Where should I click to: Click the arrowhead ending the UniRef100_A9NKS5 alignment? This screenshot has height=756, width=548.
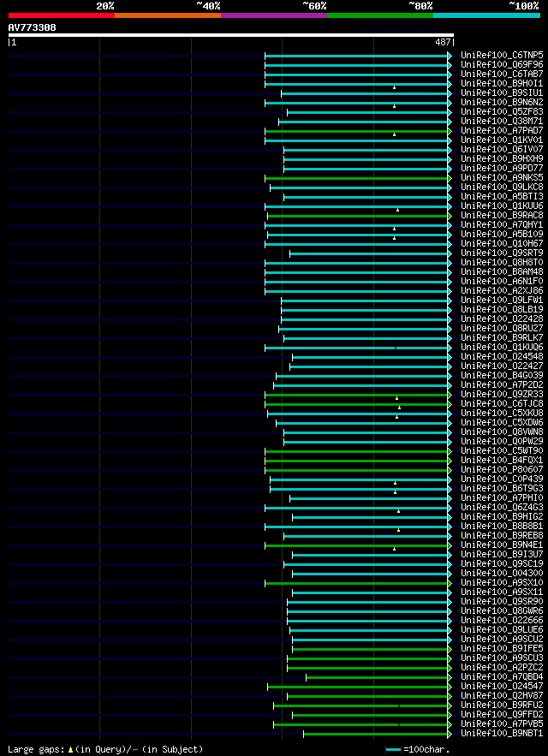450,178
